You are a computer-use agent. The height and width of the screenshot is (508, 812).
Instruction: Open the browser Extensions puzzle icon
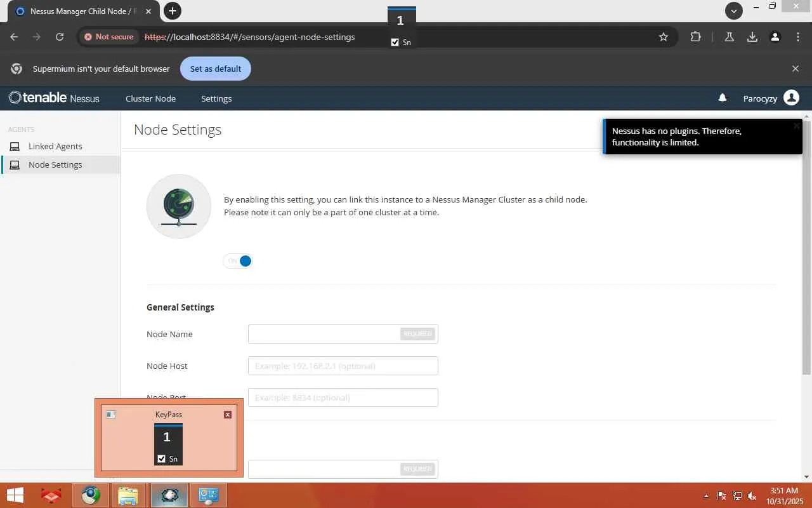(695, 37)
